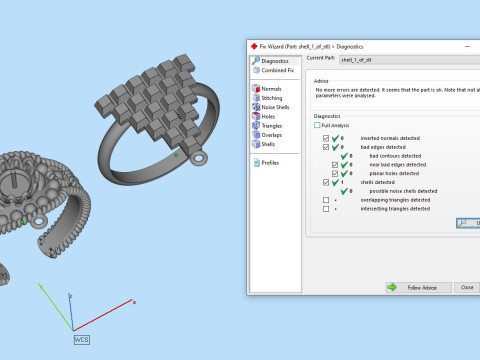The image size is (480, 360).
Task: Select the Shells fix icon
Action: point(256,144)
